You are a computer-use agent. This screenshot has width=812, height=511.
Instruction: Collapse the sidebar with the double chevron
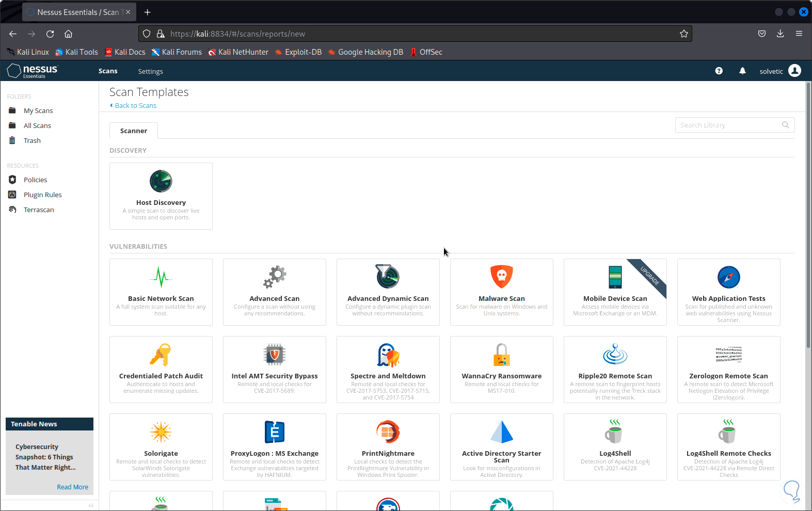91,505
